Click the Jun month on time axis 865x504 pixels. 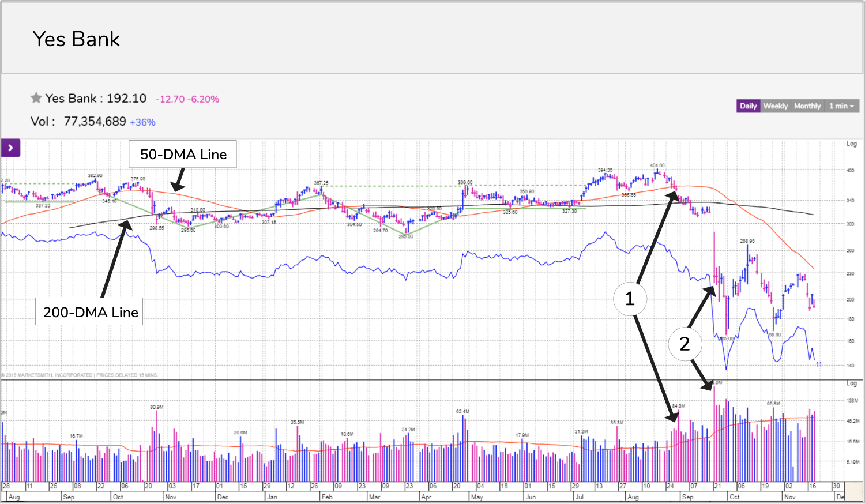click(x=531, y=497)
